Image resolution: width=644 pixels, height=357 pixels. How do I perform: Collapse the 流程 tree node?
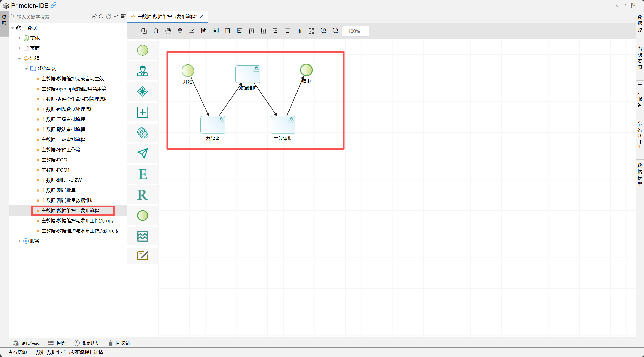click(19, 59)
